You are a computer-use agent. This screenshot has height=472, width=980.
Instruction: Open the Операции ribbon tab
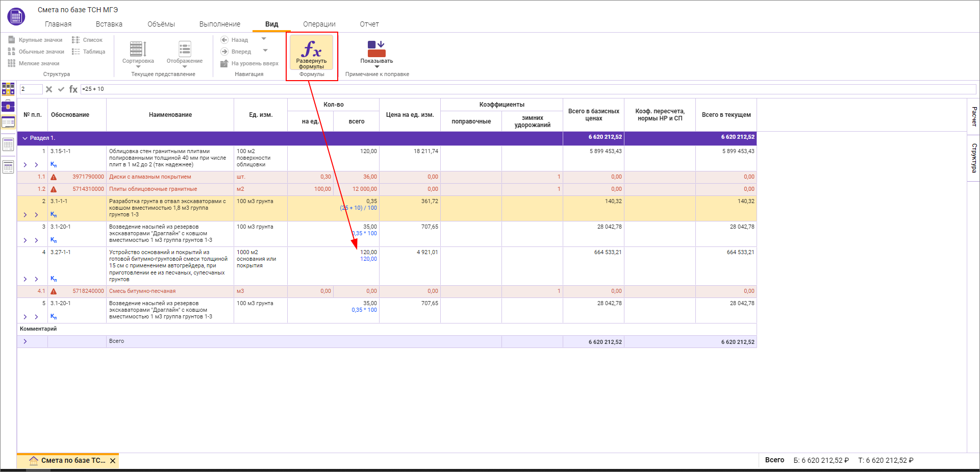coord(319,24)
